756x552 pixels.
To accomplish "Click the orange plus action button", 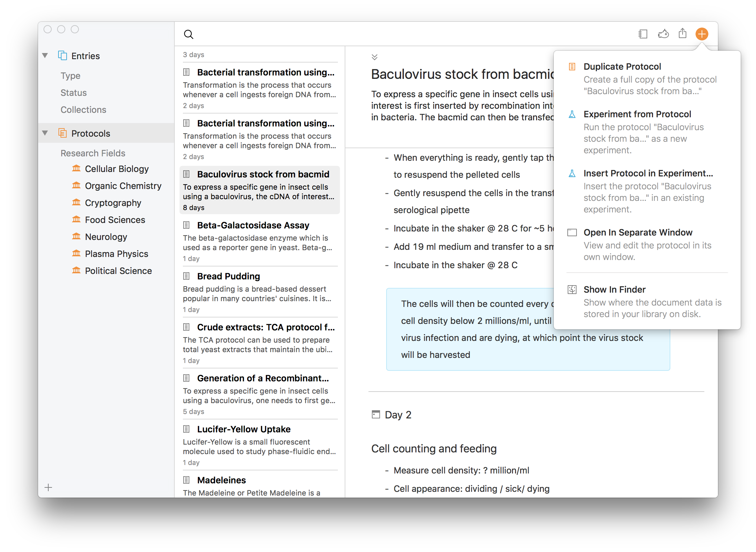I will coord(702,34).
